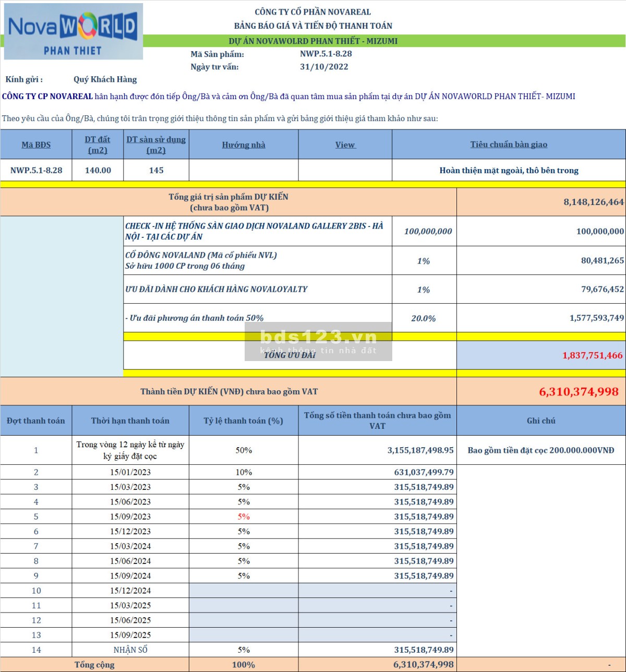Click the empty View cell

(345, 170)
